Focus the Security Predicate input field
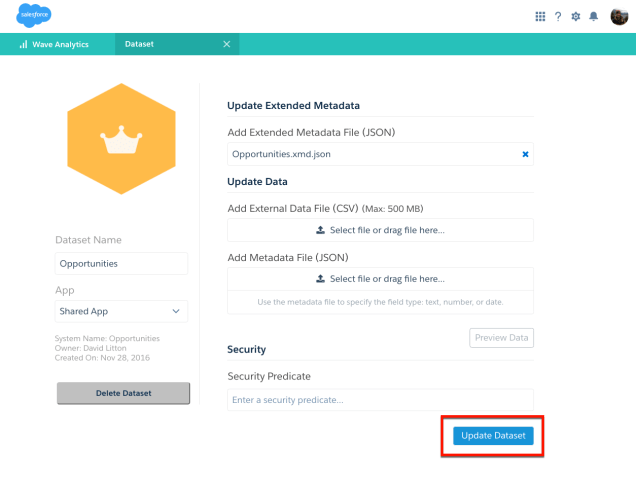This screenshot has width=636, height=479. point(380,400)
